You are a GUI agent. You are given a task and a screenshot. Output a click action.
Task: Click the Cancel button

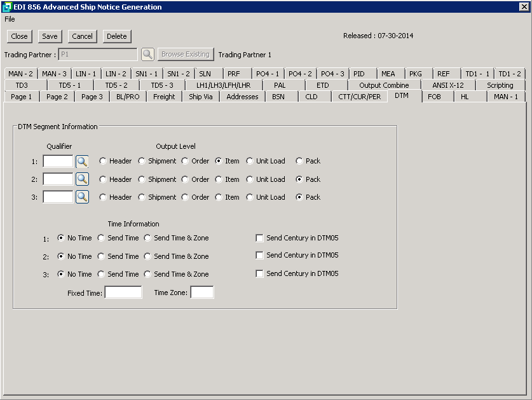point(82,36)
